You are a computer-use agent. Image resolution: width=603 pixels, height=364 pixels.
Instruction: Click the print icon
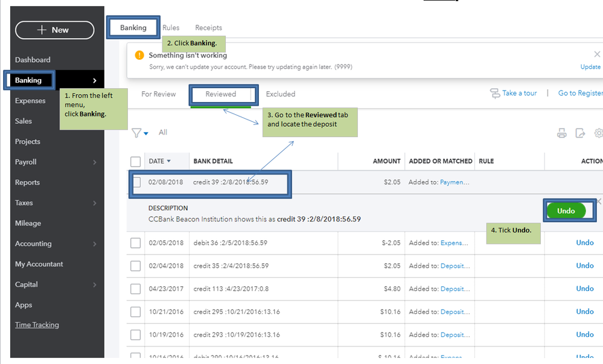[x=562, y=133]
